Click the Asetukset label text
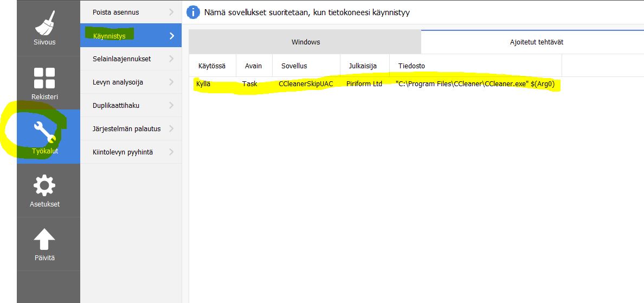This screenshot has width=644, height=303. click(x=44, y=204)
